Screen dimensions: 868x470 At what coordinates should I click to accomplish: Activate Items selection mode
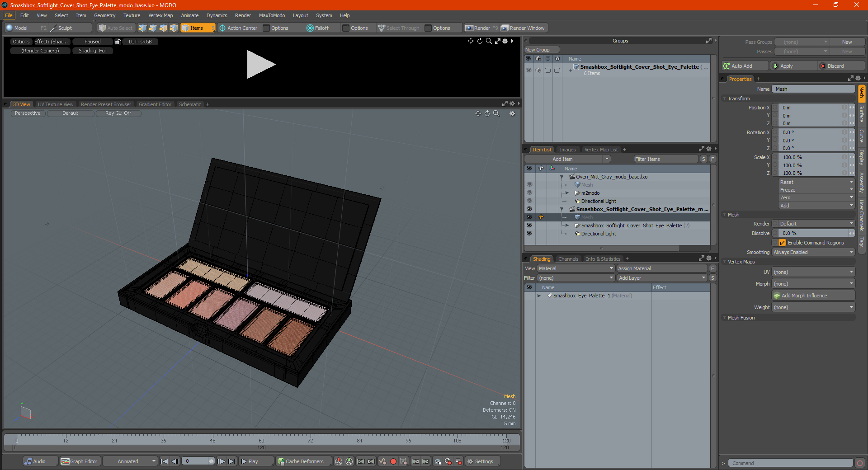[x=198, y=28]
